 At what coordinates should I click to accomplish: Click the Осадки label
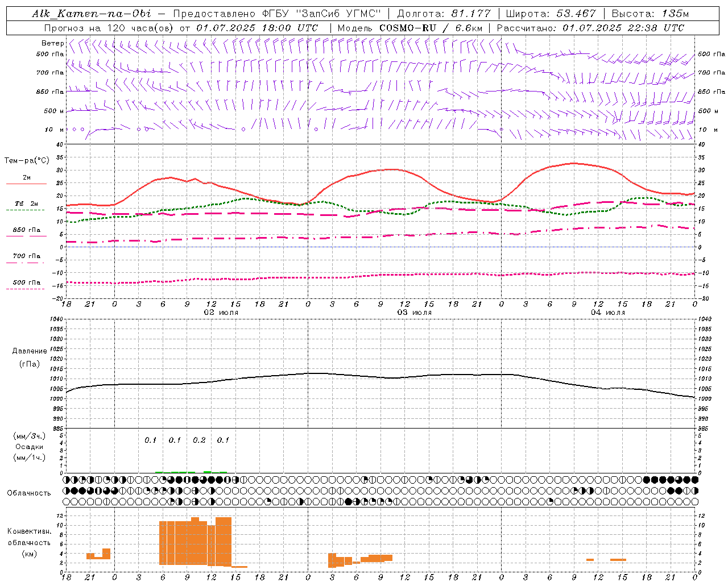click(x=30, y=447)
